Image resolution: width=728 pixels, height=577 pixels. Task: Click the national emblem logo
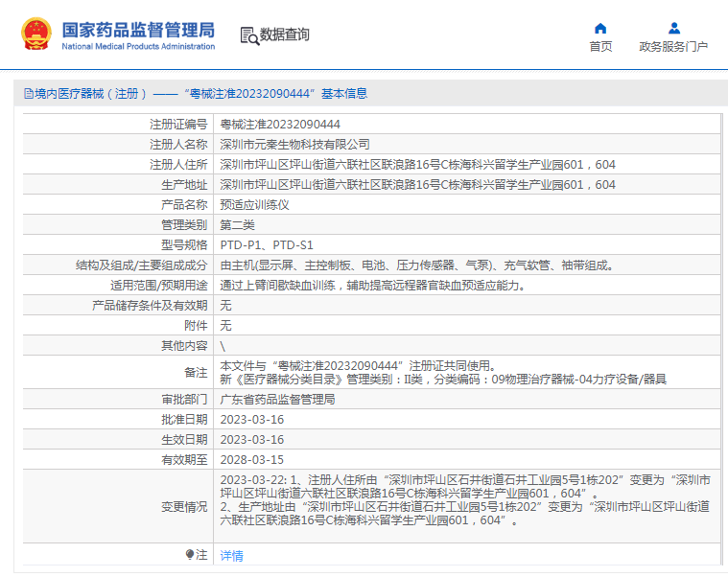pyautogui.click(x=36, y=35)
